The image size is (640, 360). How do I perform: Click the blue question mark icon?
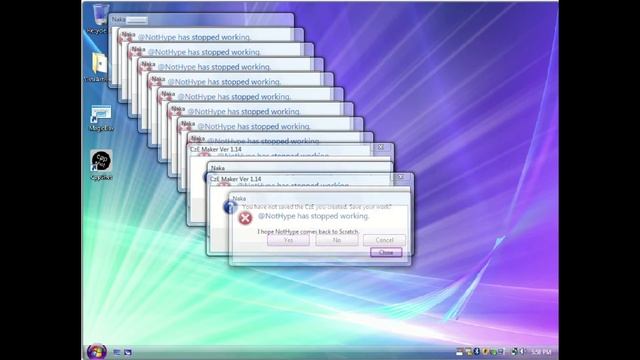pos(230,207)
